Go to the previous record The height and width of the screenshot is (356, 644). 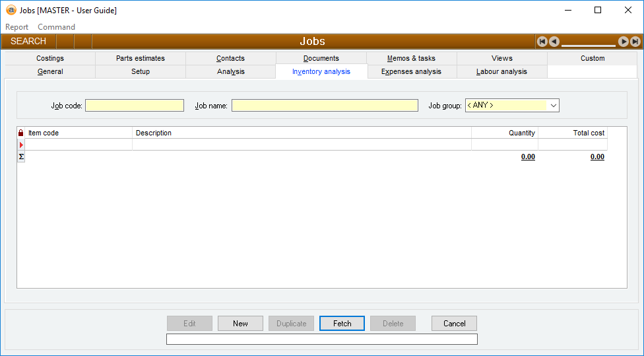click(554, 42)
